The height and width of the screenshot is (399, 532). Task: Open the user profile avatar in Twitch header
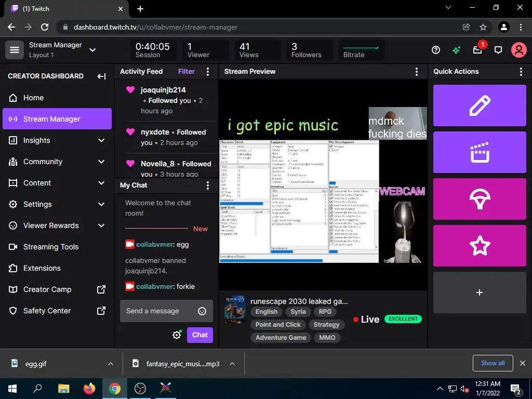[x=519, y=50]
